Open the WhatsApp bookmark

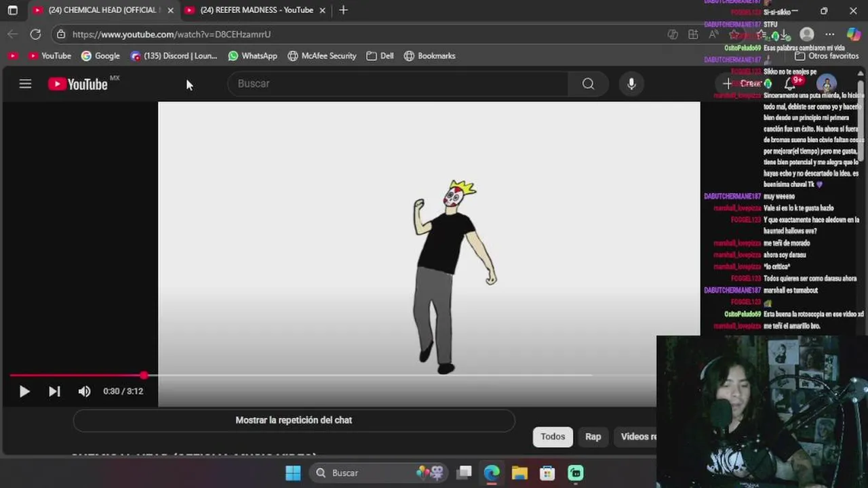tap(252, 56)
